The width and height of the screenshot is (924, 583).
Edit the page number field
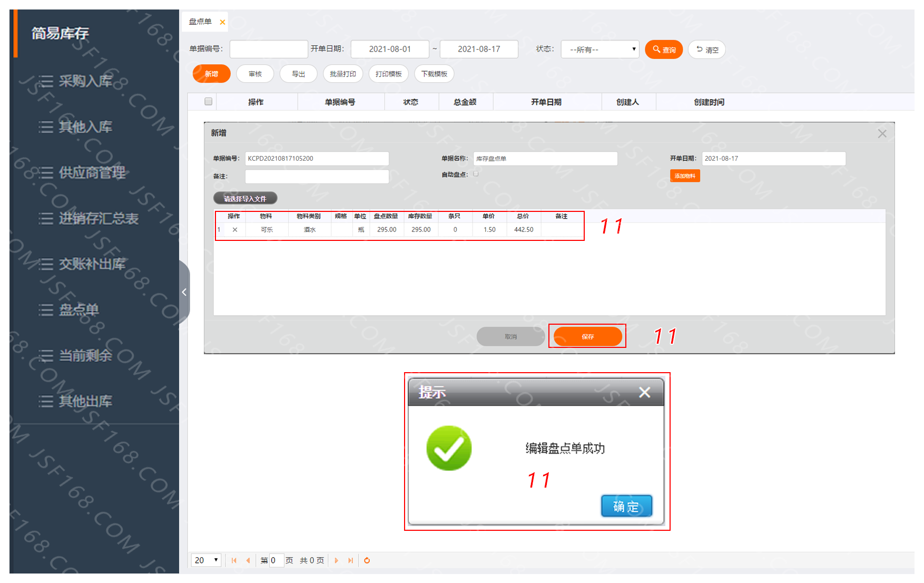[276, 560]
